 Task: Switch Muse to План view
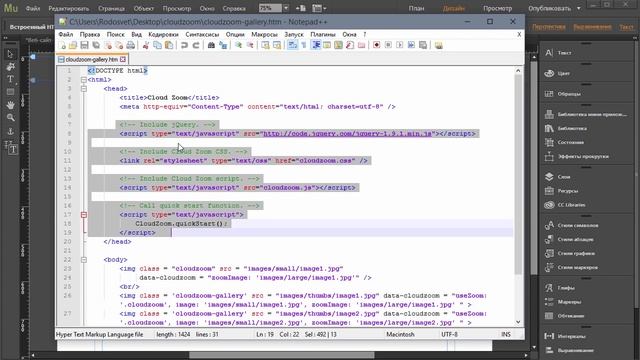point(416,8)
